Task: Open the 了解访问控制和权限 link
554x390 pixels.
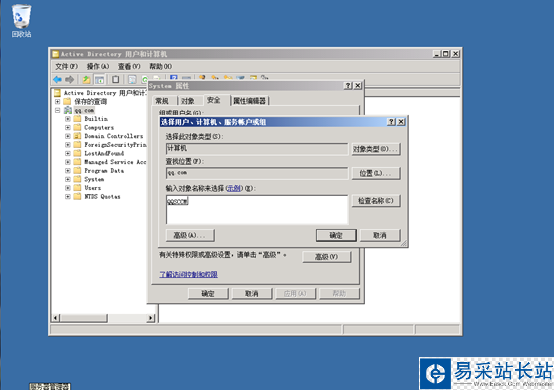Action: pos(188,274)
